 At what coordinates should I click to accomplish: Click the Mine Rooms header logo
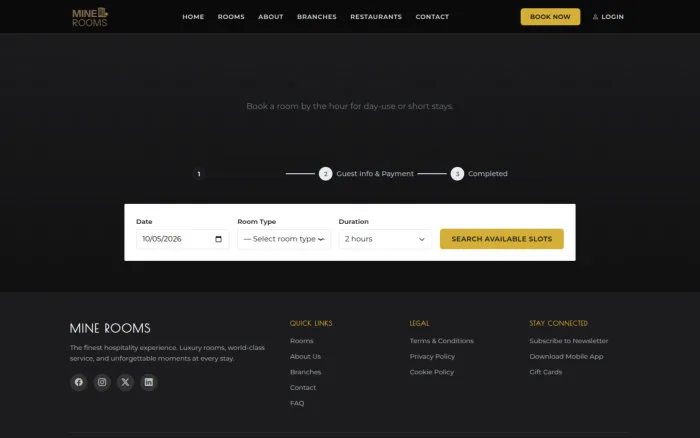click(x=90, y=17)
